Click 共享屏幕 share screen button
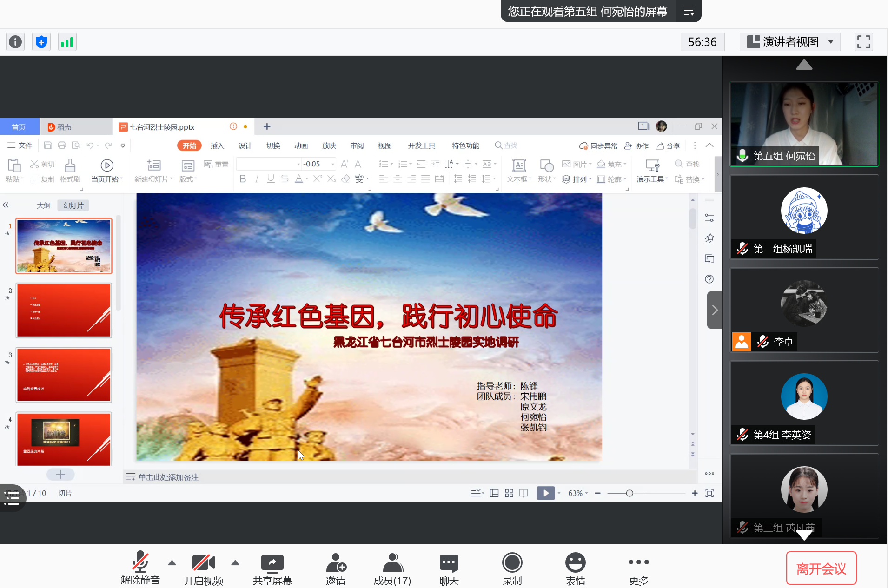The height and width of the screenshot is (588, 888). tap(272, 568)
